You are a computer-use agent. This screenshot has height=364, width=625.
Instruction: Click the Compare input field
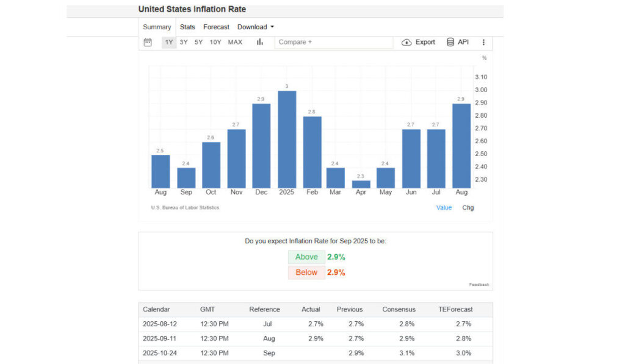(x=333, y=42)
